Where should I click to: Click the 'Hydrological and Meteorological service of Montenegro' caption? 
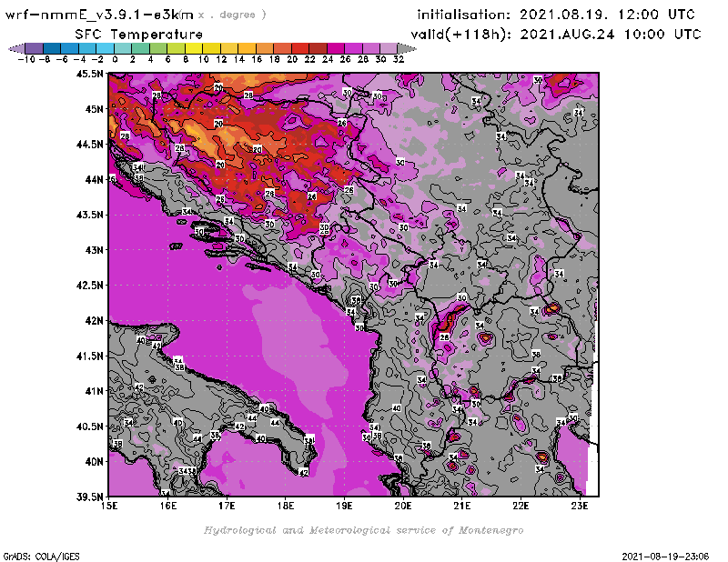tap(363, 530)
